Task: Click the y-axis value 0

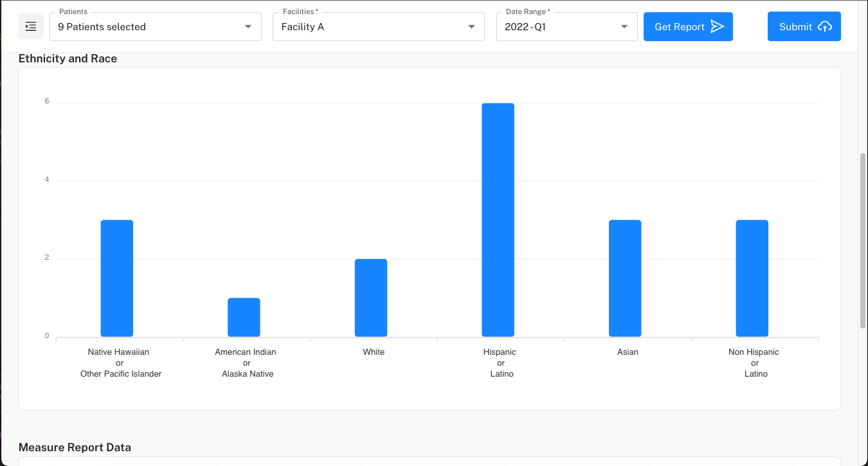Action: pyautogui.click(x=47, y=336)
